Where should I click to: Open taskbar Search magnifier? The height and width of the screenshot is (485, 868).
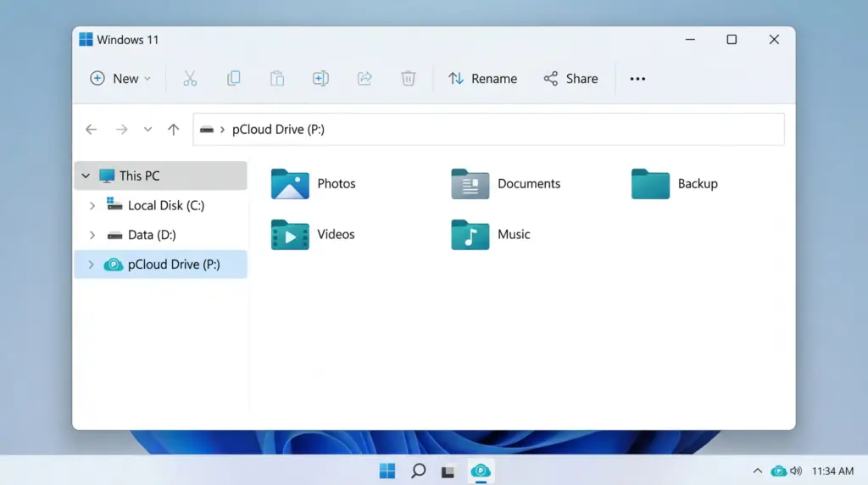point(418,471)
